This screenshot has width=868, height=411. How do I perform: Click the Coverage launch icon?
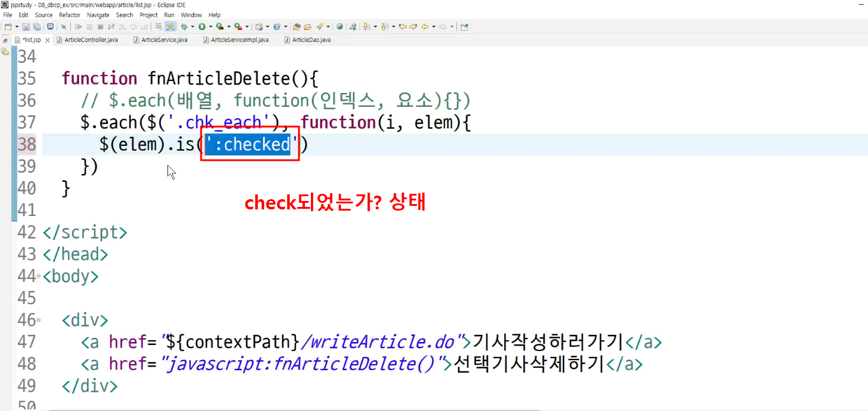220,26
